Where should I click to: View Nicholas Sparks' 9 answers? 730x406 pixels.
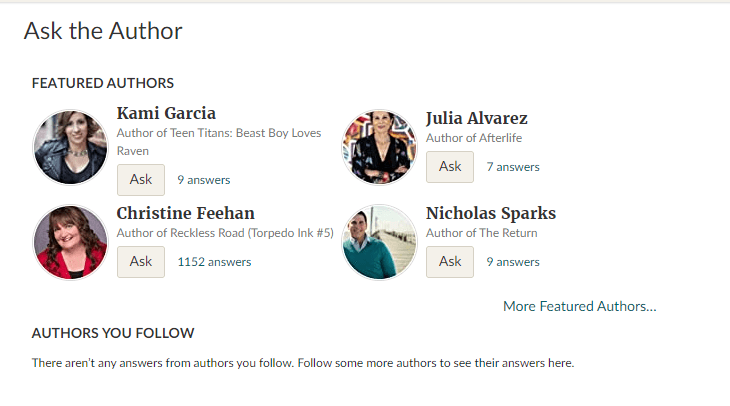pos(513,262)
